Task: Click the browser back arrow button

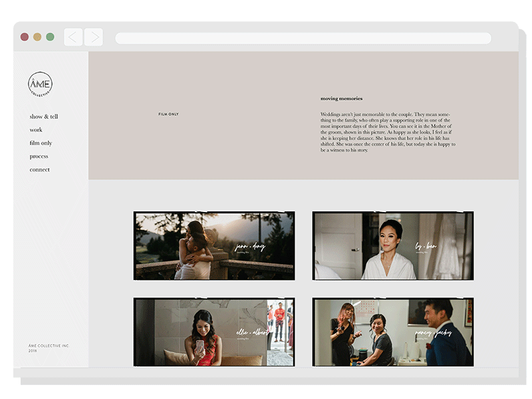Action: point(73,37)
